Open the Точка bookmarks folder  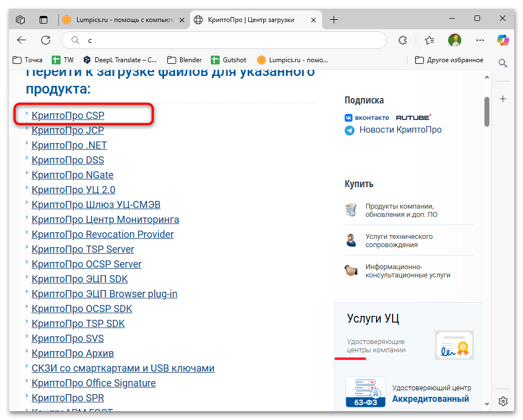(28, 60)
